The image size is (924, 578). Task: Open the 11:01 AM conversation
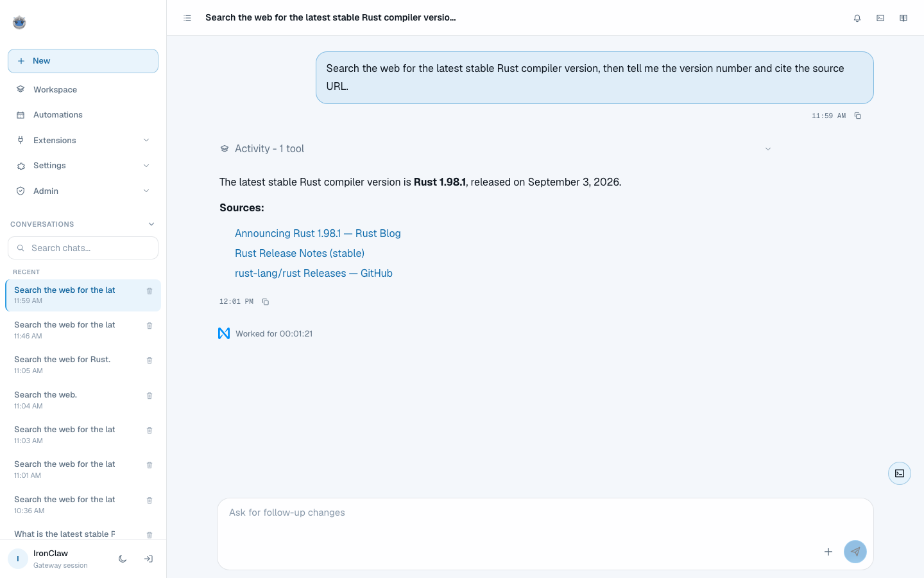pyautogui.click(x=83, y=469)
